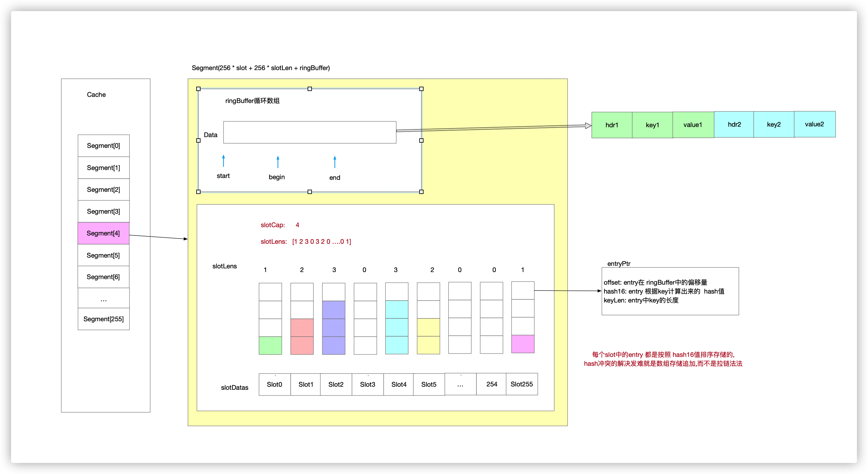Click the blue arrow above begin

278,162
